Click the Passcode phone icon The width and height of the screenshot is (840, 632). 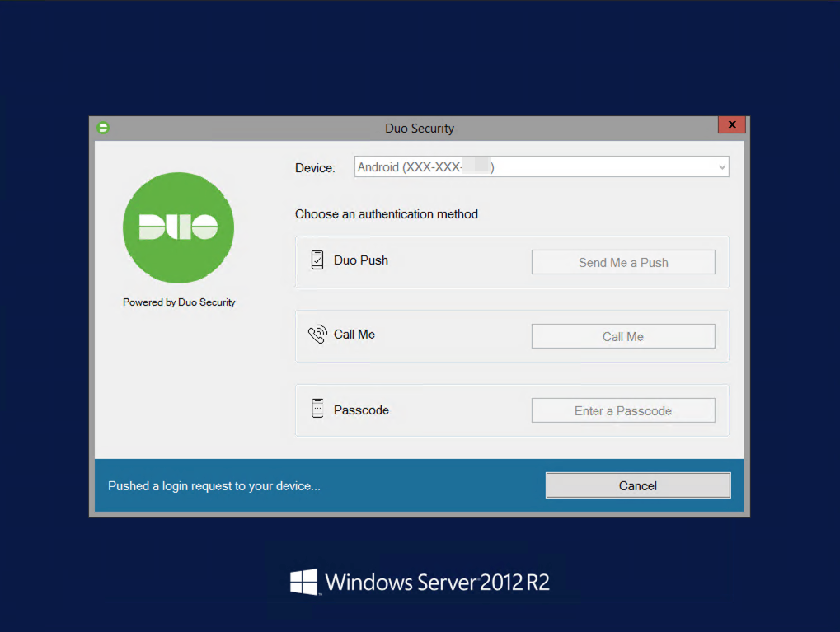tap(317, 408)
